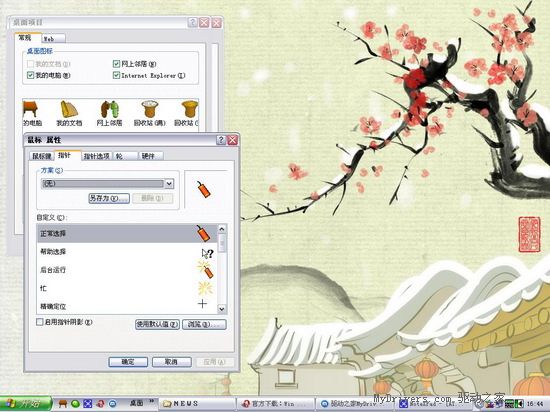
Task: Click 驱动之家 MyDrivers taskbar button
Action: [x=354, y=404]
